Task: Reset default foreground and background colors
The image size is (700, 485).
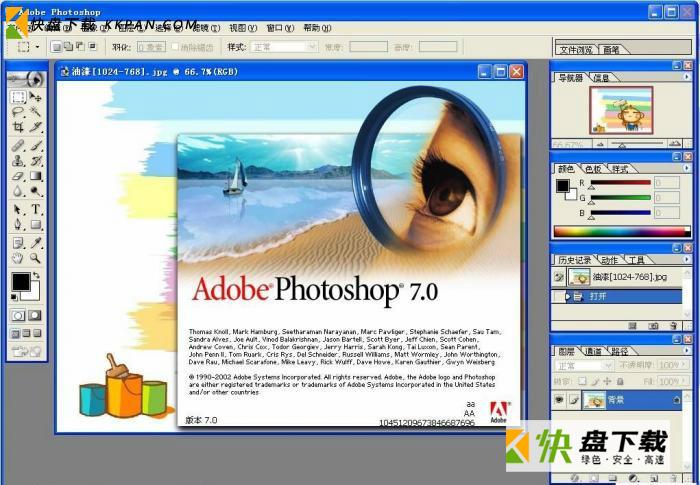Action: click(14, 297)
